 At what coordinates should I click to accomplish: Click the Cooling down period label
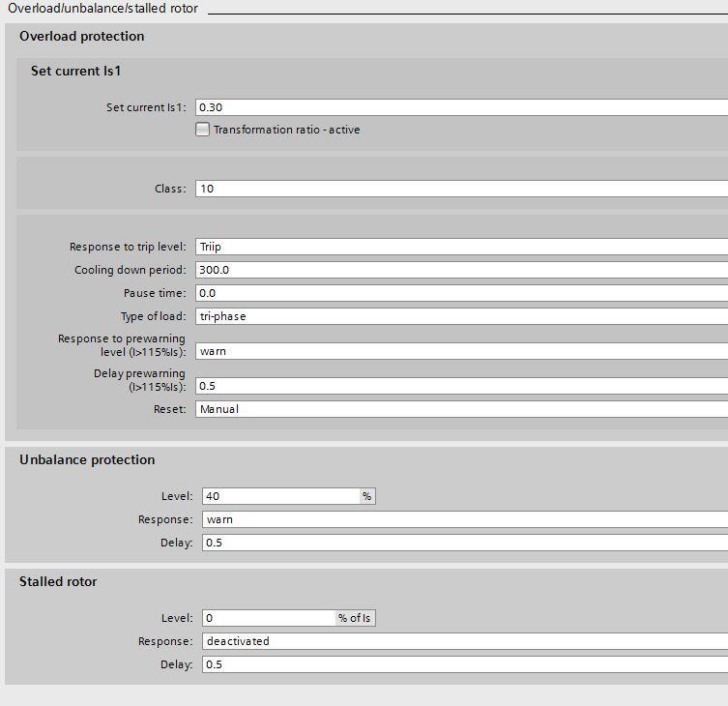[x=130, y=270]
